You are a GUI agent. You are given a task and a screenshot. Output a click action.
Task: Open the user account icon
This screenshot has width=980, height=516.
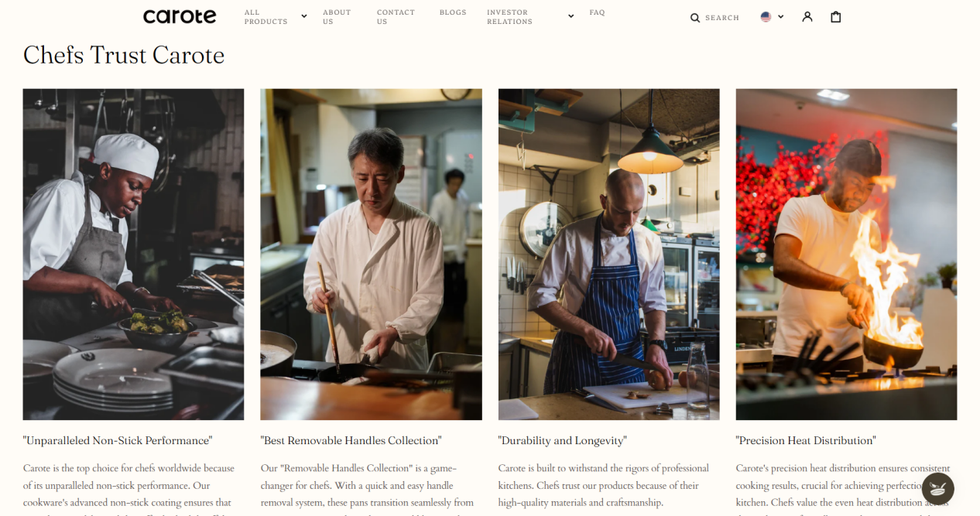coord(807,16)
